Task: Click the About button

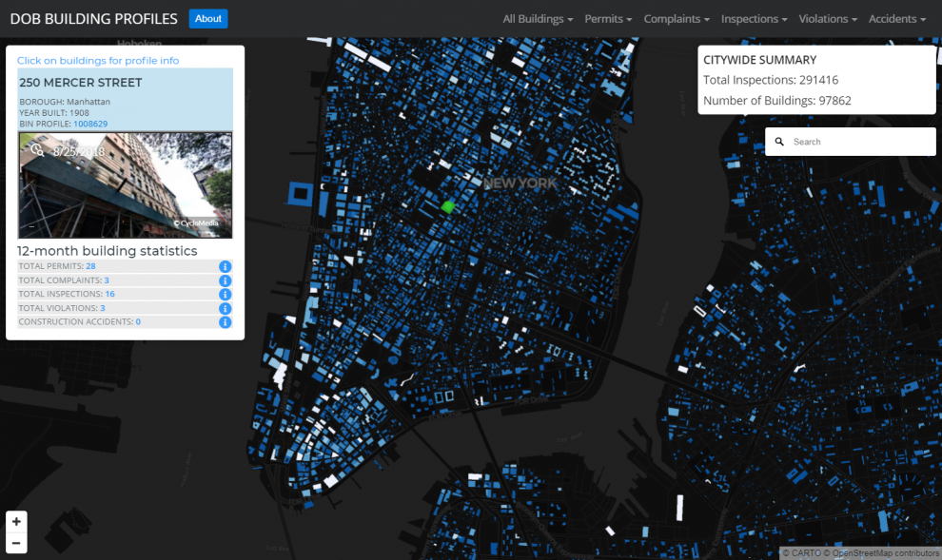Action: pos(207,19)
